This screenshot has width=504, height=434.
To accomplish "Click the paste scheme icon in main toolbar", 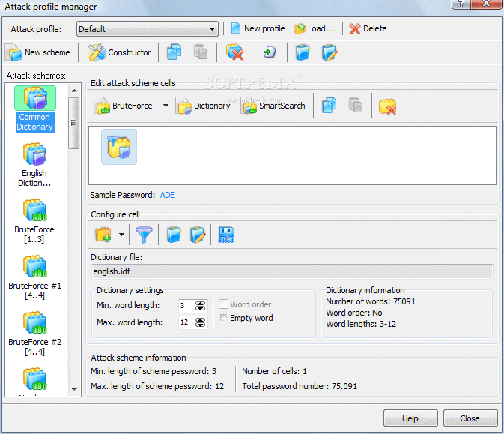I will click(x=201, y=52).
